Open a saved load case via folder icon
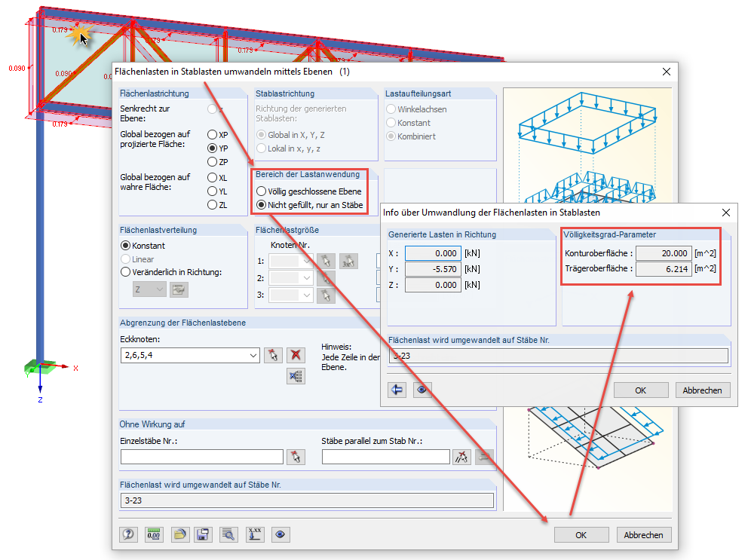Screen dimensions: 748x560 point(179,534)
